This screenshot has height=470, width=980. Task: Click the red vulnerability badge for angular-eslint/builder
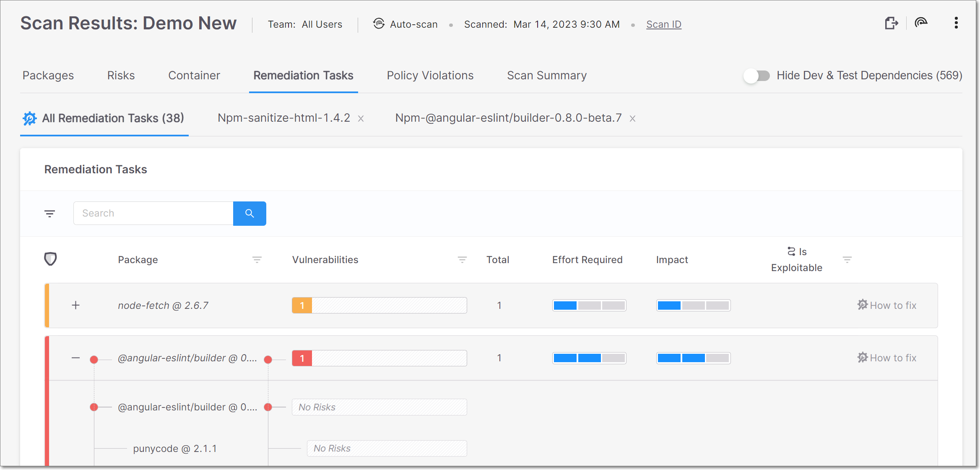302,358
